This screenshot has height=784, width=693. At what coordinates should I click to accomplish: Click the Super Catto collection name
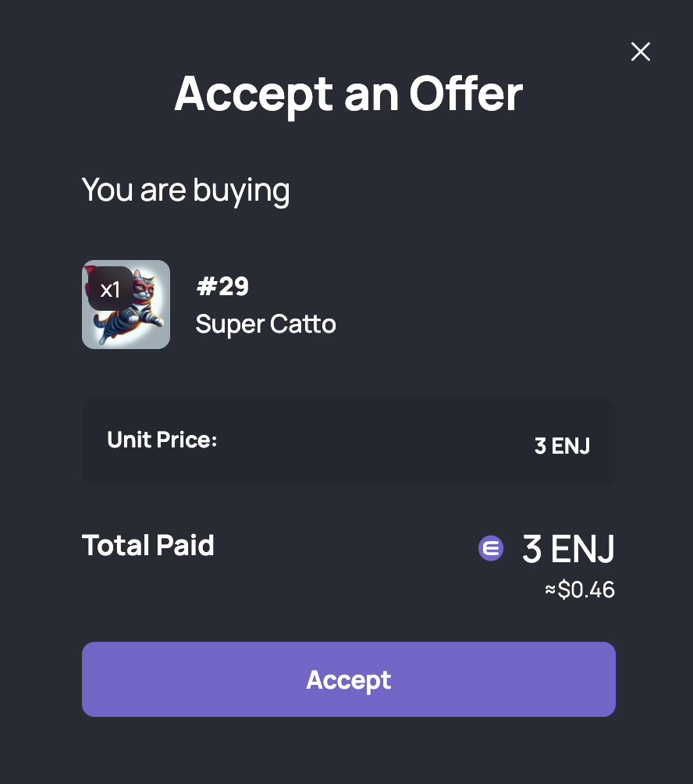pos(265,324)
